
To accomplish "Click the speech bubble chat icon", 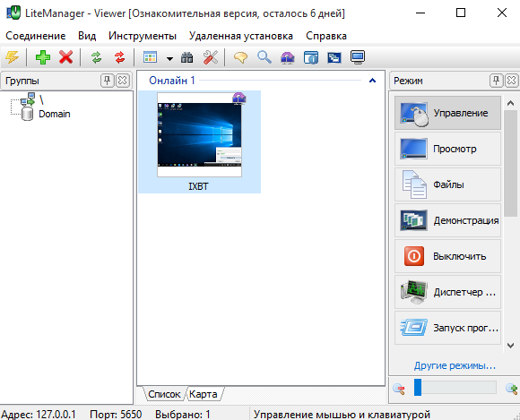I will [x=241, y=57].
